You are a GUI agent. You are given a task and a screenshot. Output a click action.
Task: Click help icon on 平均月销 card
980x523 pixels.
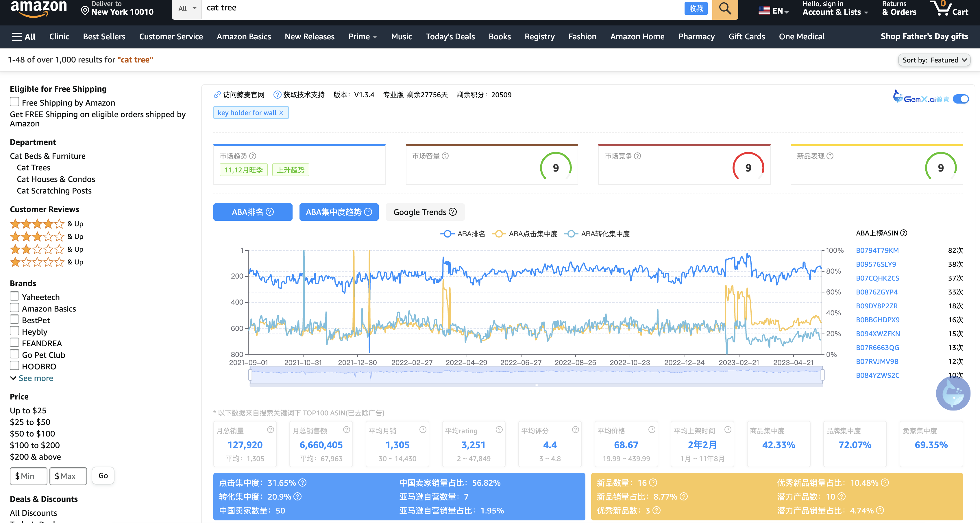point(423,430)
